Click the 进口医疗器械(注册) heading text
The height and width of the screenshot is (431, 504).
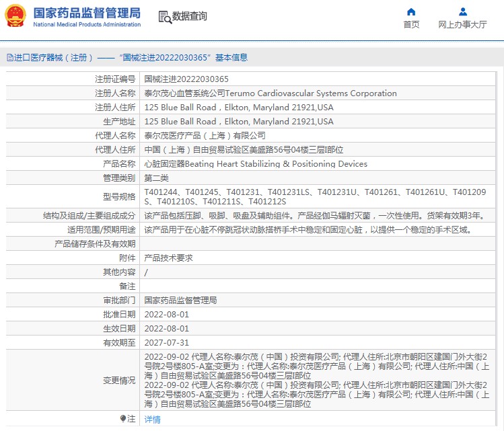click(53, 57)
